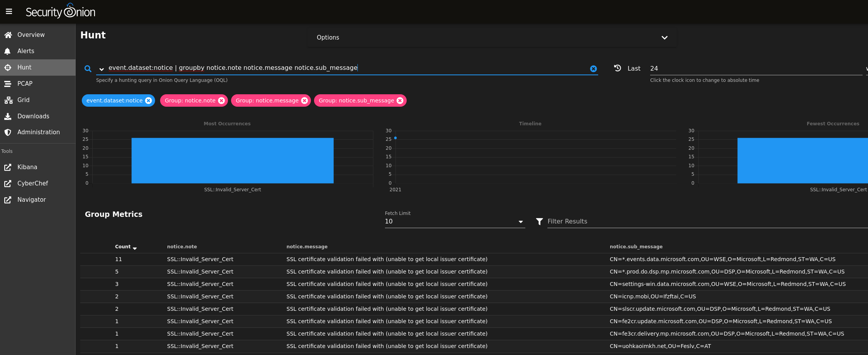Select Hunt in the sidebar

(38, 68)
